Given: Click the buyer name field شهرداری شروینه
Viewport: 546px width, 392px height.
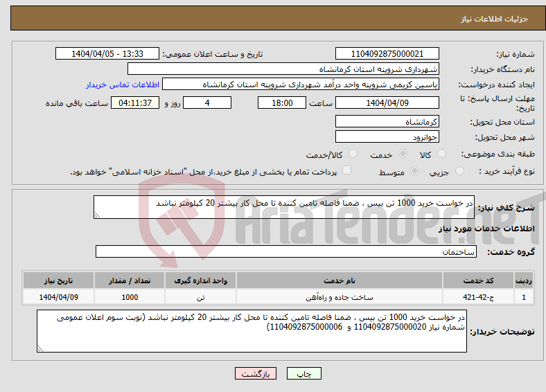Looking at the screenshot, I should (x=283, y=69).
